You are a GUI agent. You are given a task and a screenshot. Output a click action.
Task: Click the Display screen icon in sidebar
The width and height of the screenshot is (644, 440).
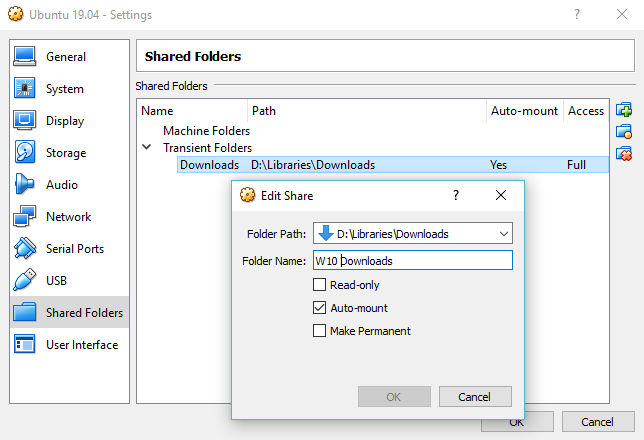pyautogui.click(x=25, y=120)
